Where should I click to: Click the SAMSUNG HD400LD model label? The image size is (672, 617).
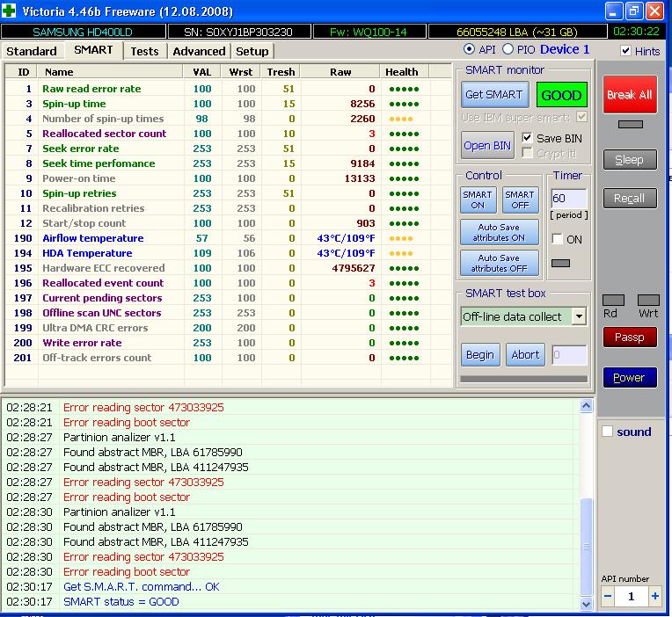coord(83,33)
